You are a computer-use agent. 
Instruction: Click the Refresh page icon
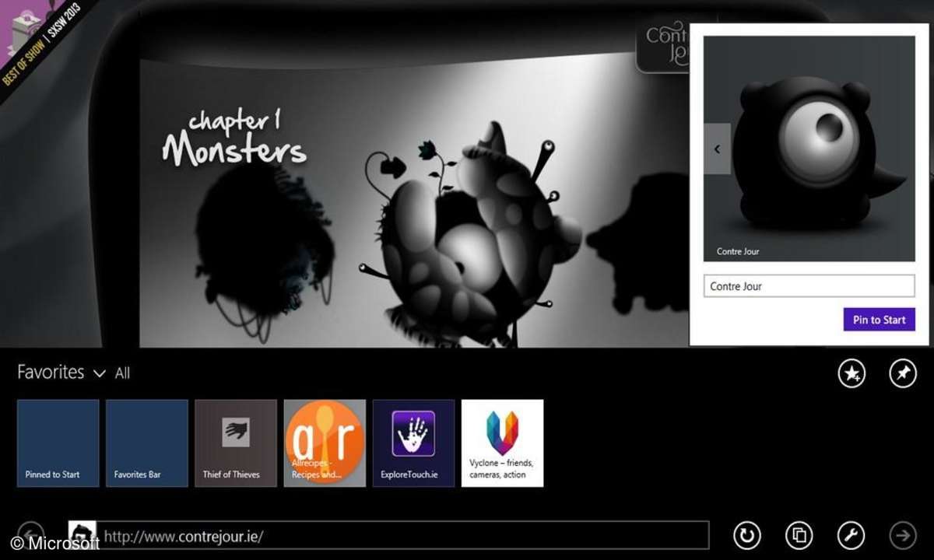pos(747,535)
